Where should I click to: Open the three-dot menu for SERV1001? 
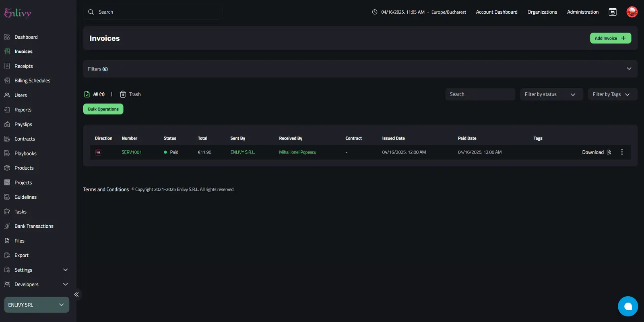(x=622, y=152)
